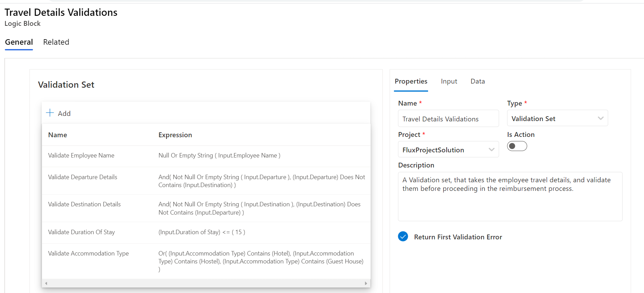Click the left arrow of horizontal scrollbar
The width and height of the screenshot is (644, 293).
(x=46, y=283)
